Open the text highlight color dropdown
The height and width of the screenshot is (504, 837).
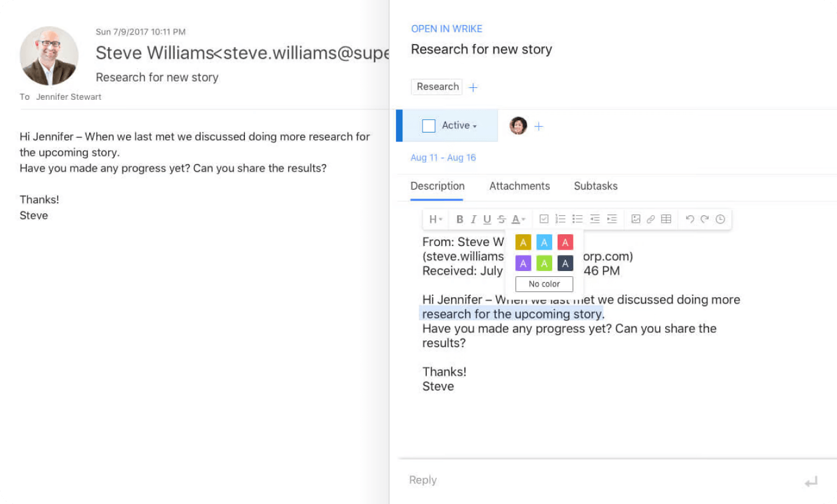pos(518,219)
